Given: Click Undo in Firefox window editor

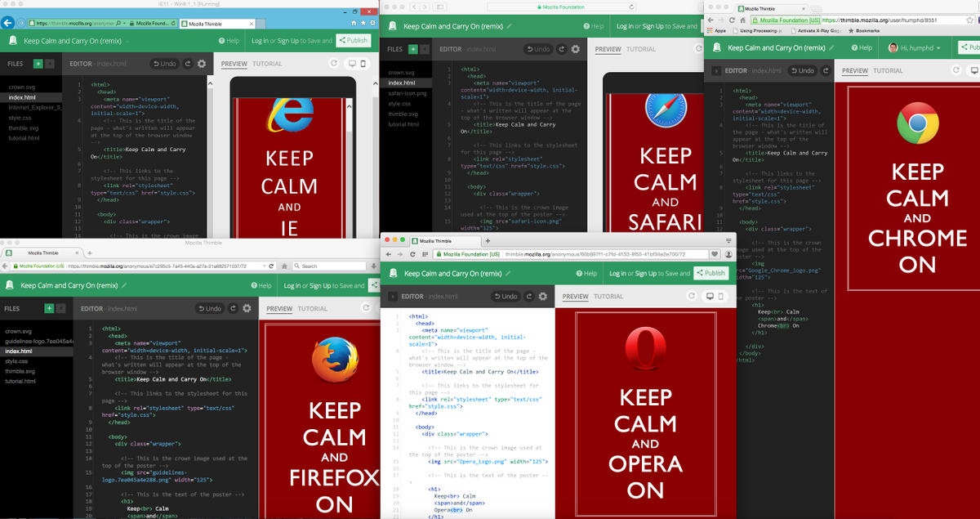Looking at the screenshot, I should click(x=209, y=308).
